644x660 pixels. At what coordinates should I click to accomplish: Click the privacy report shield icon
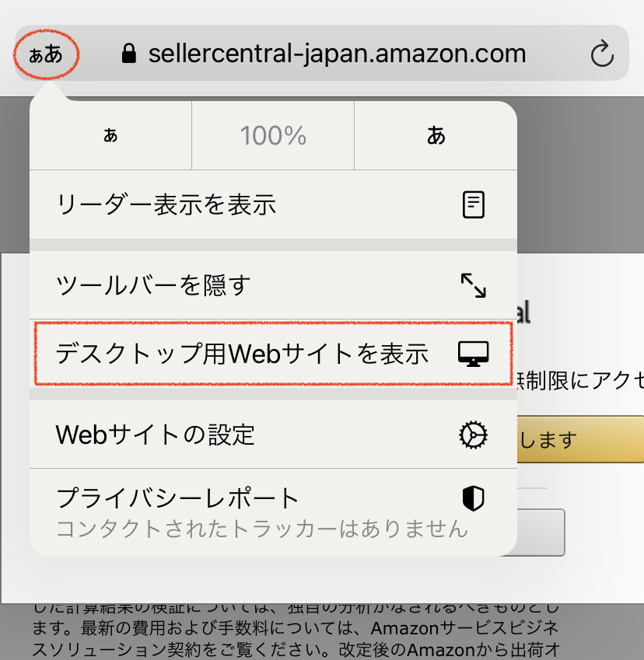(473, 498)
